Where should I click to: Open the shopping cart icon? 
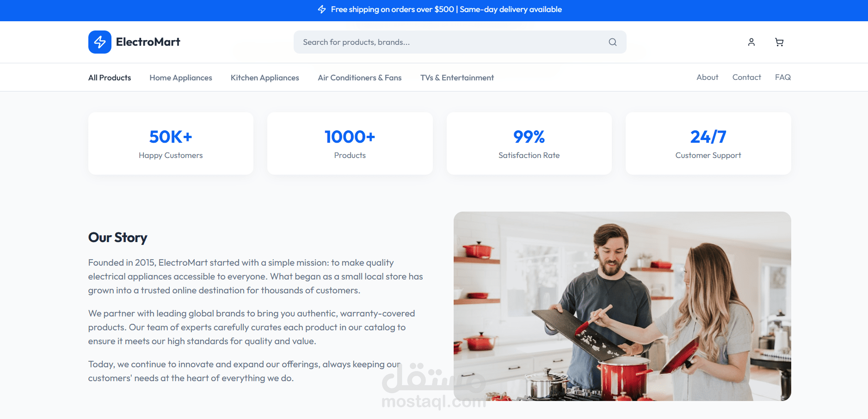pyautogui.click(x=779, y=42)
